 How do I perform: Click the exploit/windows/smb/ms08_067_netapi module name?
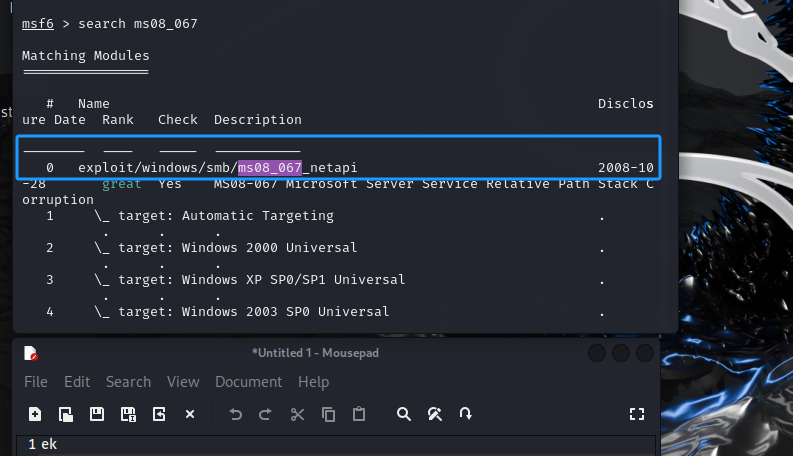click(x=217, y=167)
